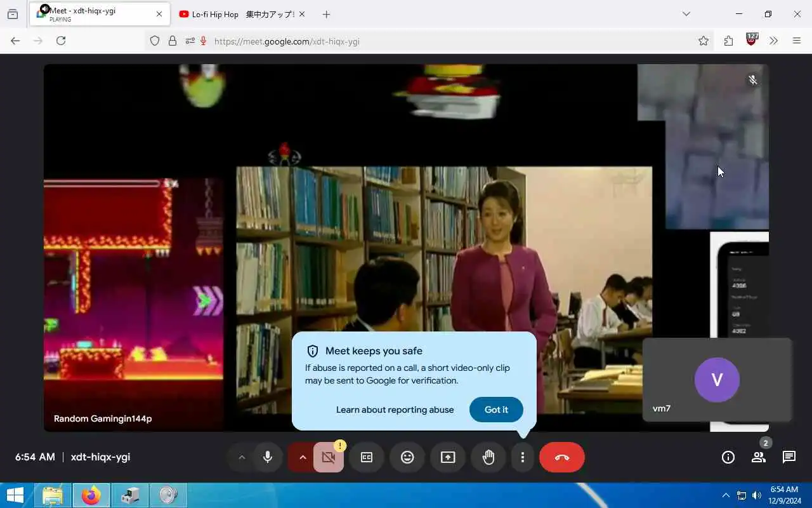
Task: Open network status tray icon
Action: point(742,495)
